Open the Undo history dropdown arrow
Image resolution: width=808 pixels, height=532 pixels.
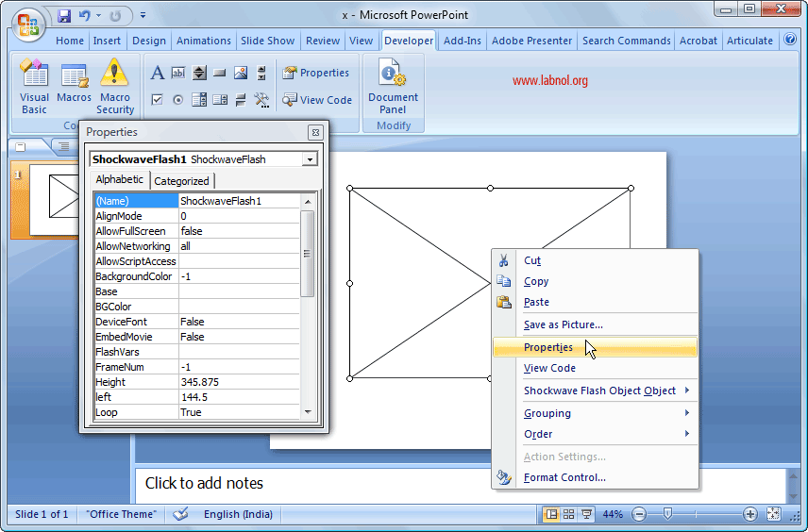[98, 16]
